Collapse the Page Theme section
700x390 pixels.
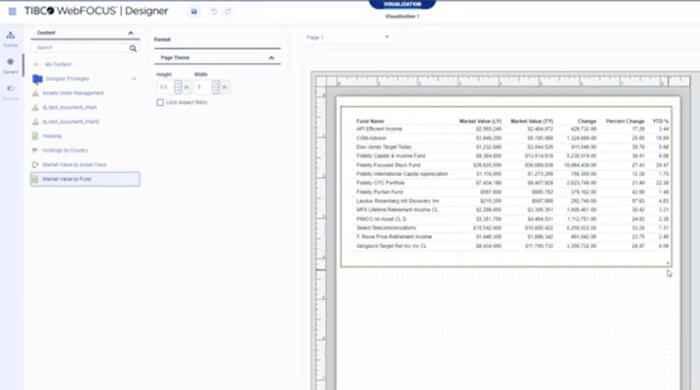(x=271, y=58)
